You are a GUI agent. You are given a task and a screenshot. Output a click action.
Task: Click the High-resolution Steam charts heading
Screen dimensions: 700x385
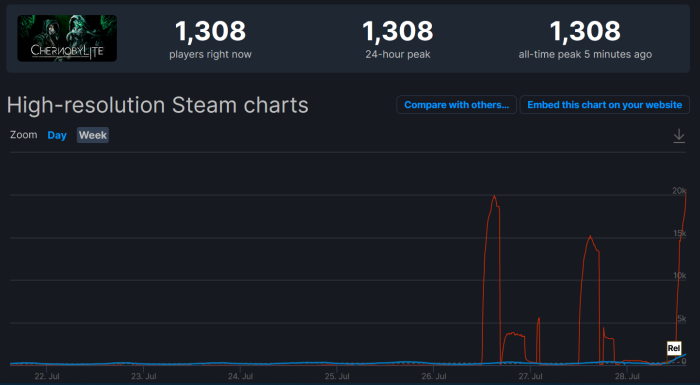click(x=158, y=105)
